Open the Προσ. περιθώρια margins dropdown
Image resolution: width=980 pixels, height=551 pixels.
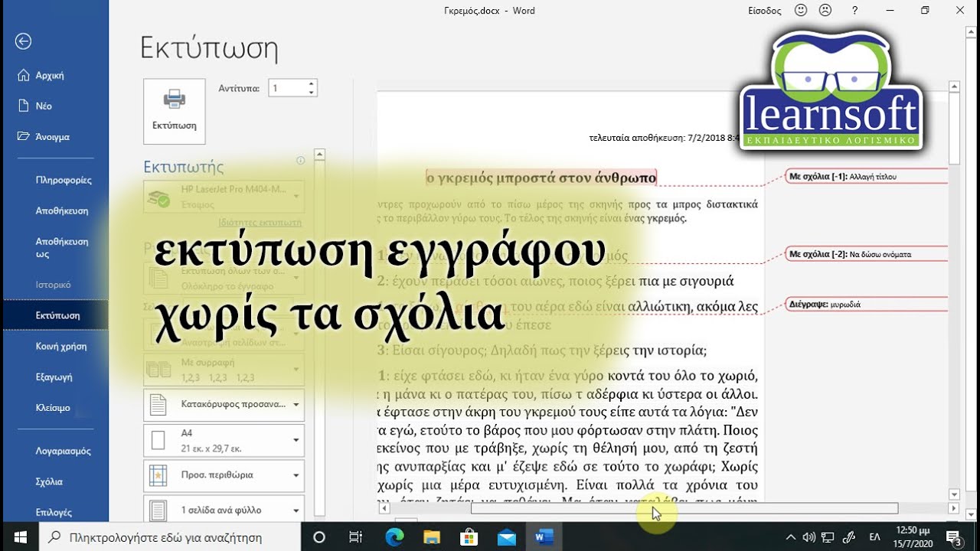point(224,475)
